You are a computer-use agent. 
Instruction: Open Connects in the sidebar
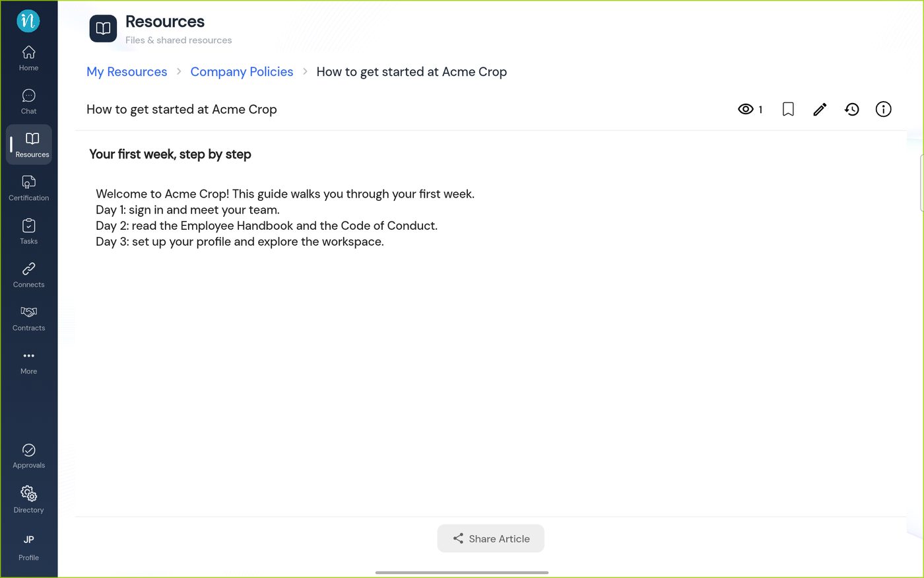pos(28,275)
